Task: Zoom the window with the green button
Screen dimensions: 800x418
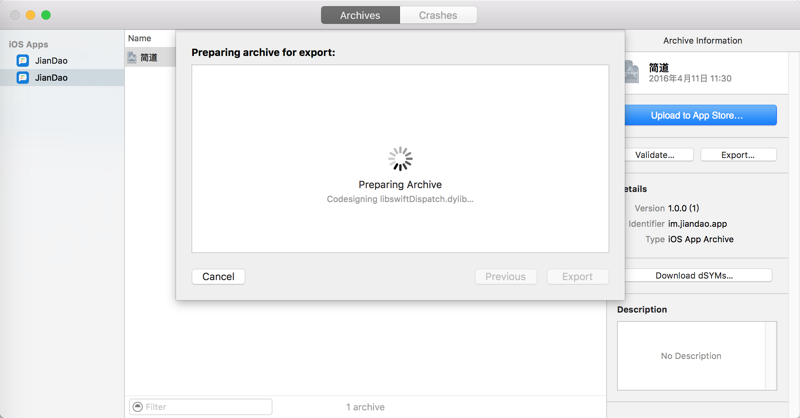Action: (46, 15)
